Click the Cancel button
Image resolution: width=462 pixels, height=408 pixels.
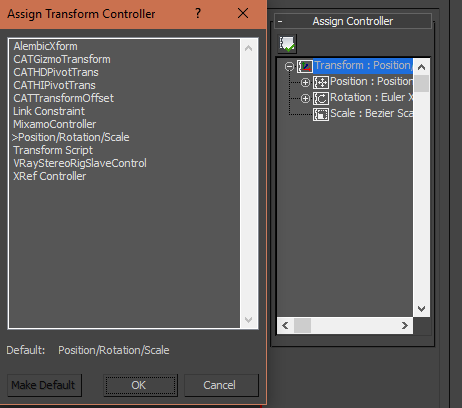click(221, 385)
